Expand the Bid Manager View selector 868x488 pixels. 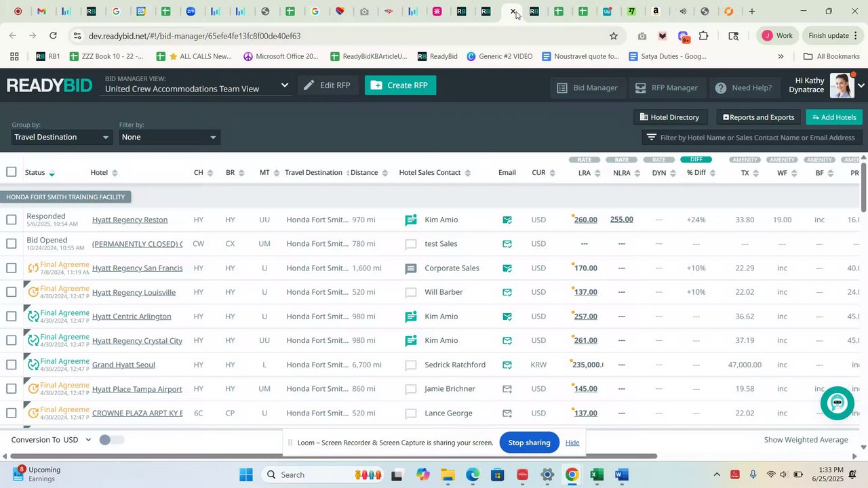pyautogui.click(x=197, y=85)
